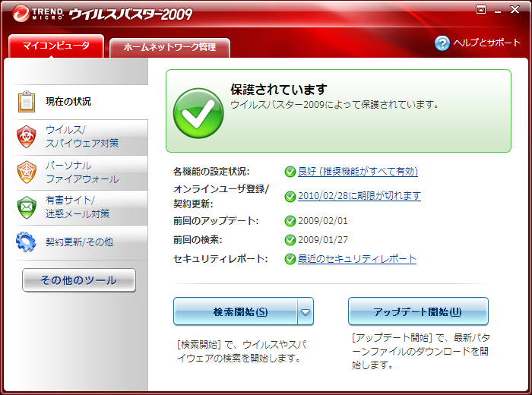Select the マイコンピュータ tab

55,46
